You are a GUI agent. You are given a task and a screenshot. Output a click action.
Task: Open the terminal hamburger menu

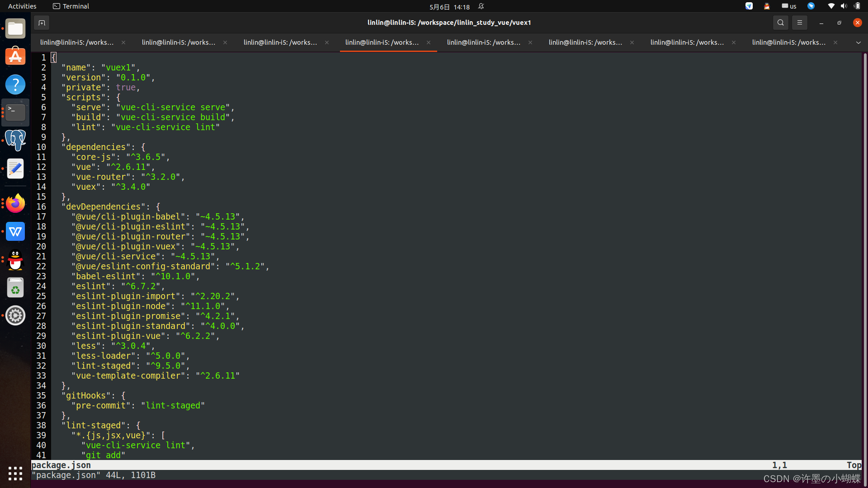800,23
